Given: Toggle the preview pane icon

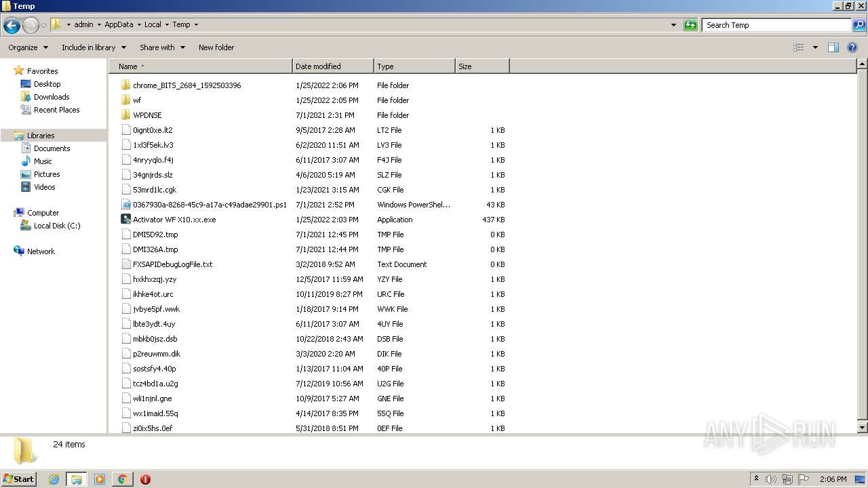Looking at the screenshot, I should point(833,47).
